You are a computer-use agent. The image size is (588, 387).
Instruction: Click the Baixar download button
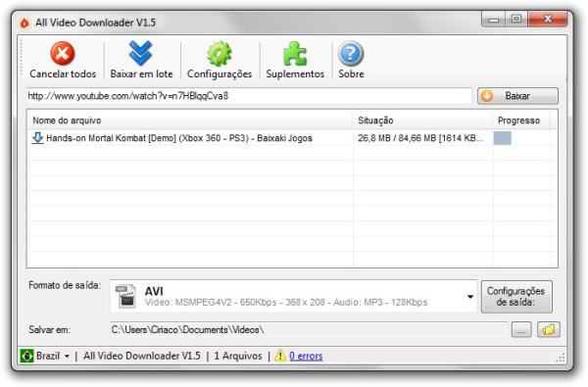pos(517,96)
